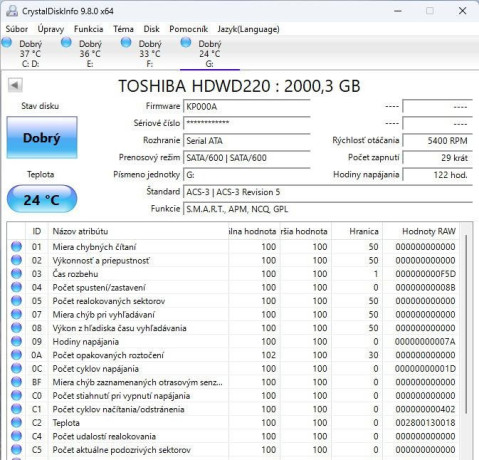Screen dimensions: 479x460
Task: Click status icon of attribute 08 row
Action: [x=16, y=328]
